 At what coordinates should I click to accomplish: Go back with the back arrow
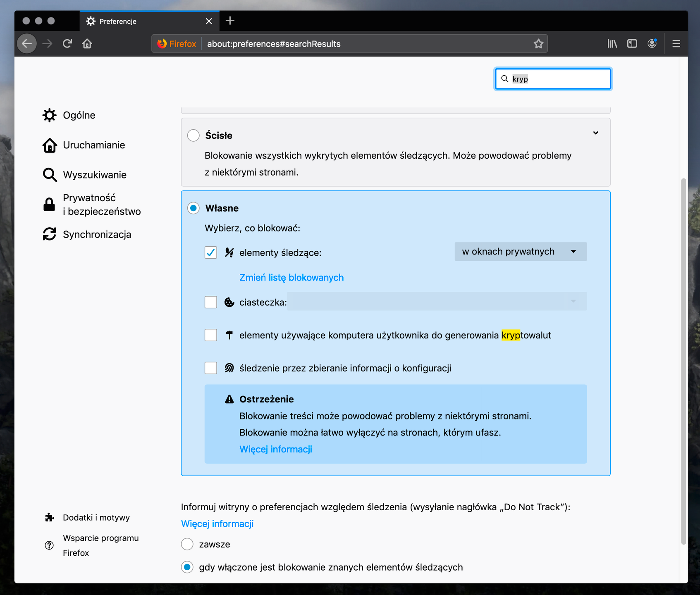pos(27,44)
